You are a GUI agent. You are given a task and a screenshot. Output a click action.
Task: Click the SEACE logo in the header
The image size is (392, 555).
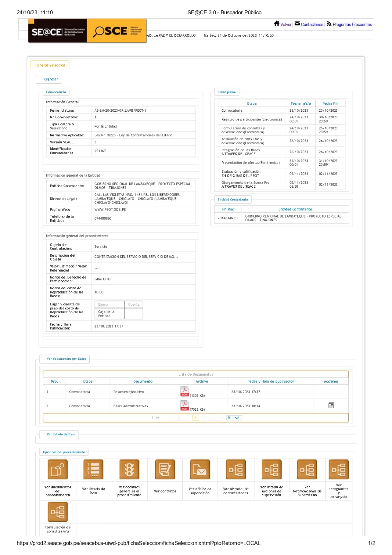pyautogui.click(x=58, y=31)
